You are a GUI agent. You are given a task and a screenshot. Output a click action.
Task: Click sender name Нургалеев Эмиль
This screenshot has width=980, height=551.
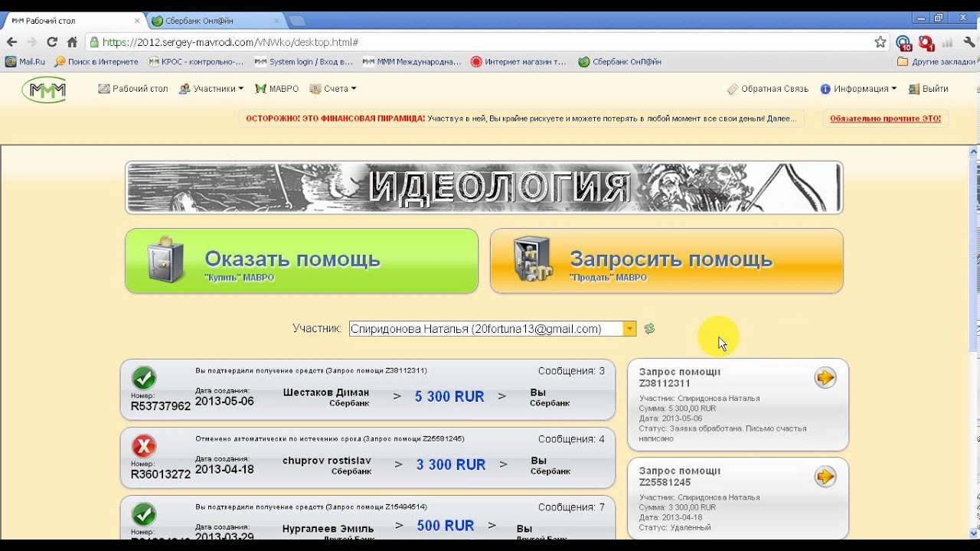[328, 529]
